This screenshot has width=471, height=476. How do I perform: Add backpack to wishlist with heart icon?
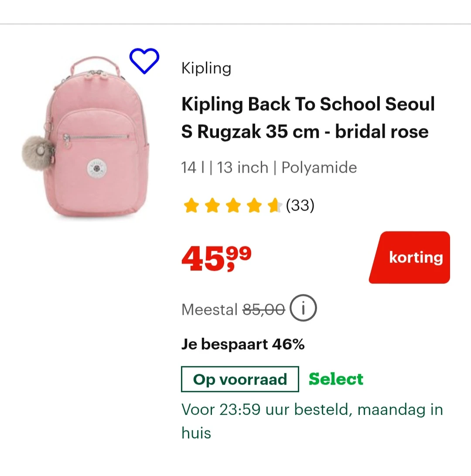tap(144, 61)
